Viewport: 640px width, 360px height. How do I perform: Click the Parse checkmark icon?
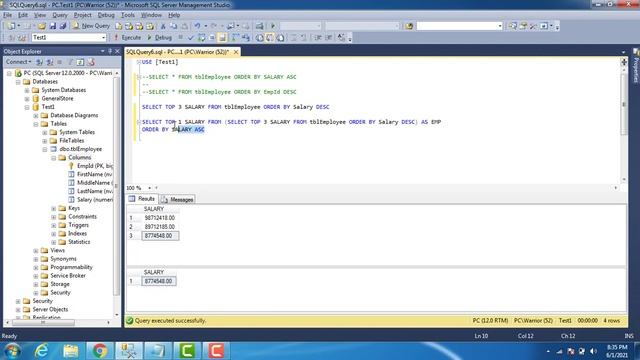coord(191,38)
